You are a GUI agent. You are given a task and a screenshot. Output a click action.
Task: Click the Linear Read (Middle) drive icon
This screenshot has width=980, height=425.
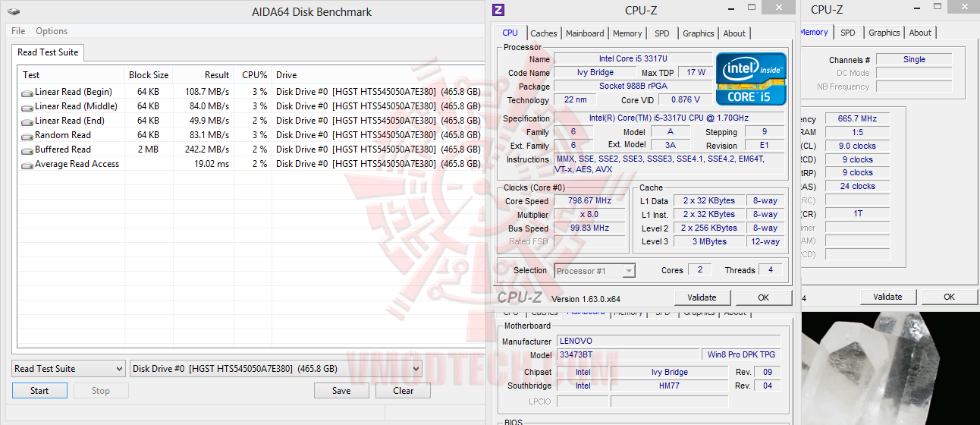click(27, 107)
